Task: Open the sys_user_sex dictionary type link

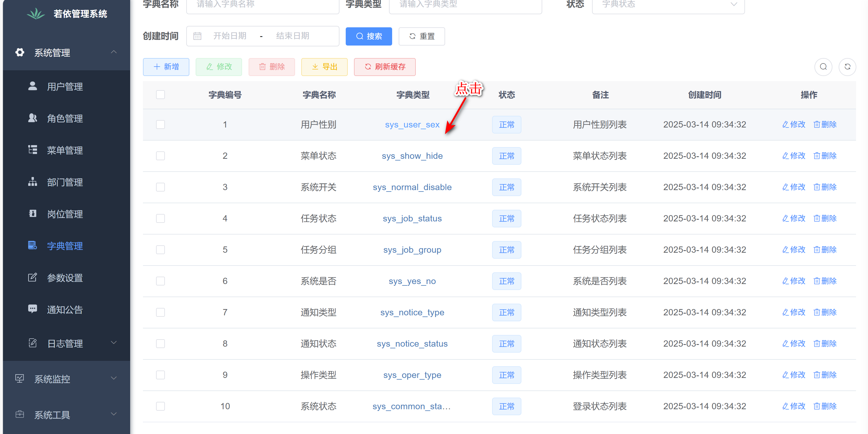Action: coord(412,125)
